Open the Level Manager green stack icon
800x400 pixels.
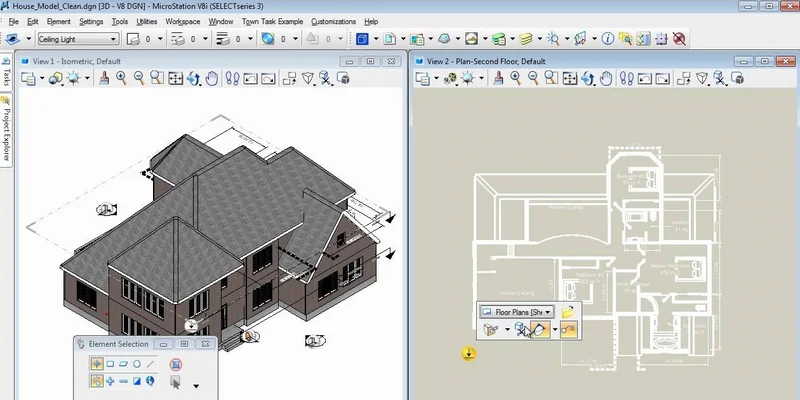pyautogui.click(x=499, y=39)
